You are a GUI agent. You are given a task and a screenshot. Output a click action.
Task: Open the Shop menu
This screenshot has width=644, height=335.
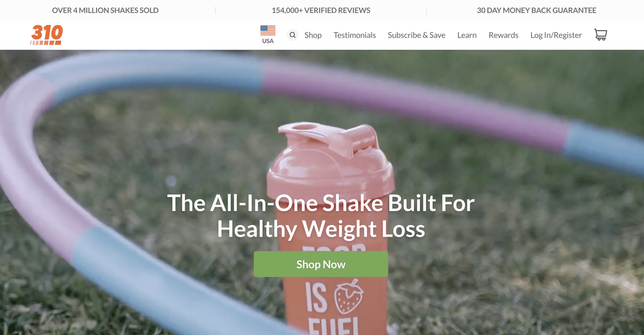313,35
